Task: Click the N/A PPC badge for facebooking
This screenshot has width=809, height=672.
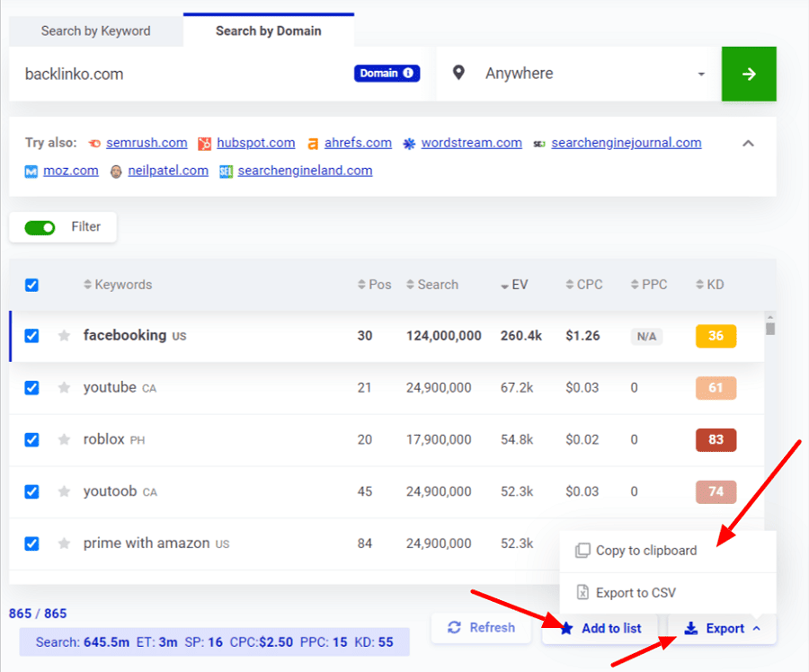Action: point(646,337)
